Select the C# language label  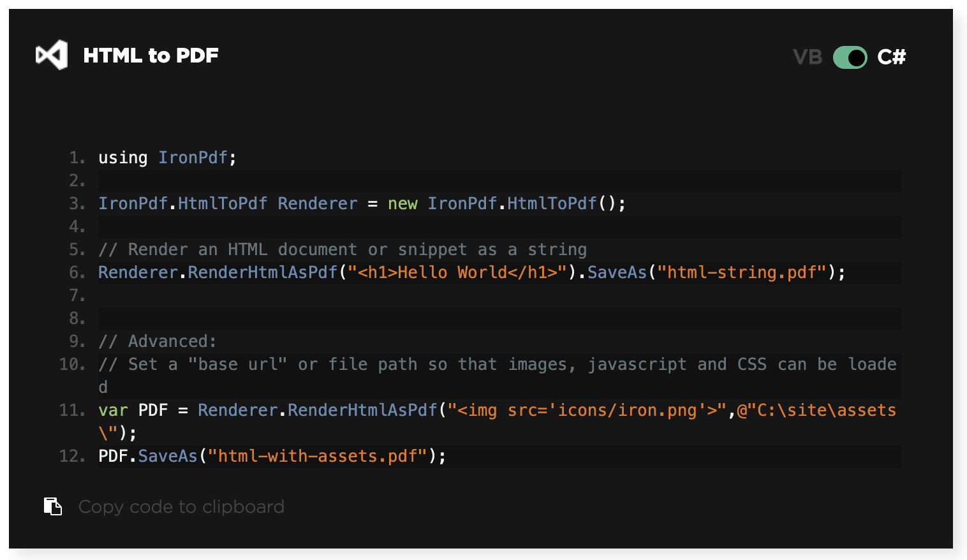point(892,57)
